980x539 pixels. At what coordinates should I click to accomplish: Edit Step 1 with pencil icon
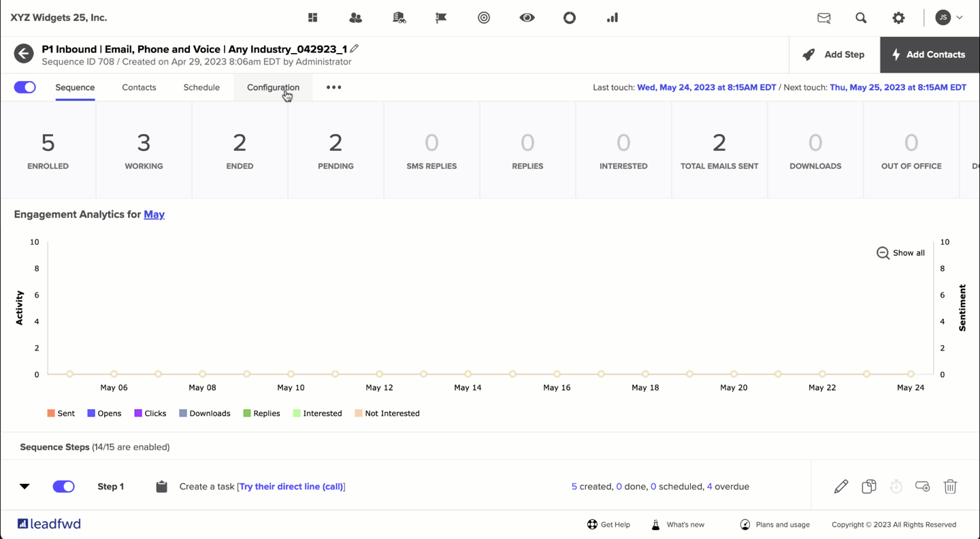(x=841, y=486)
